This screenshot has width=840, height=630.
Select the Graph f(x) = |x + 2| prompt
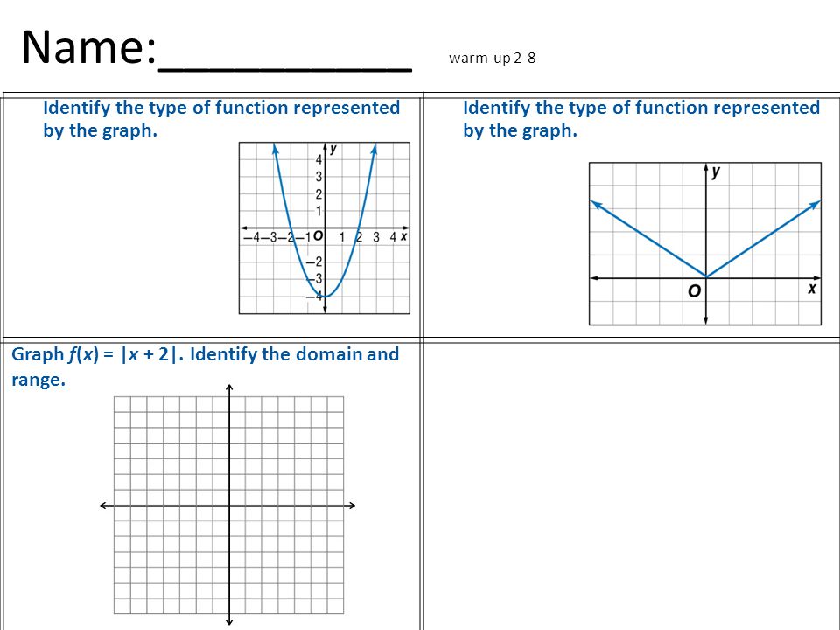[205, 367]
